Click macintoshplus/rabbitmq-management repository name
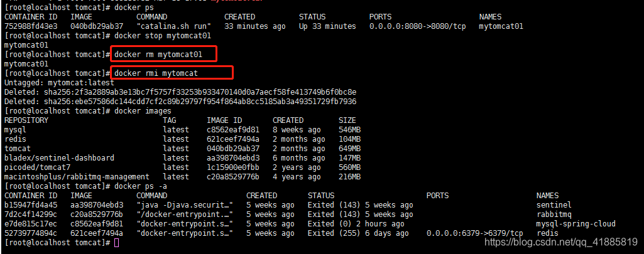Image resolution: width=644 pixels, height=254 pixels. click(77, 177)
